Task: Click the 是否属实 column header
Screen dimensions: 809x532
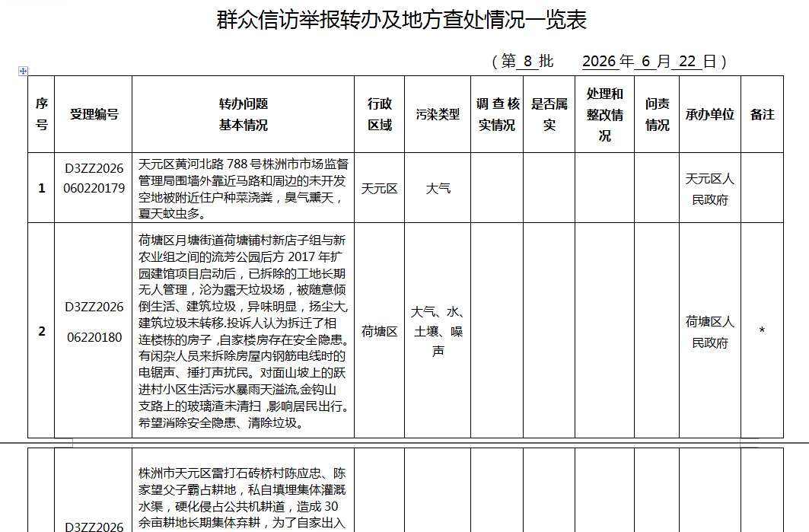Action: point(549,114)
